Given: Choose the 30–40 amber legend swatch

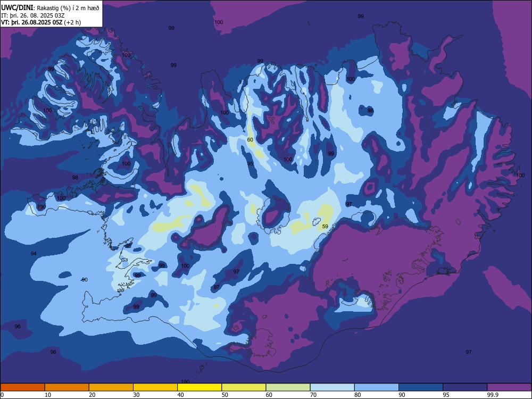Looking at the screenshot, I should pyautogui.click(x=155, y=387).
